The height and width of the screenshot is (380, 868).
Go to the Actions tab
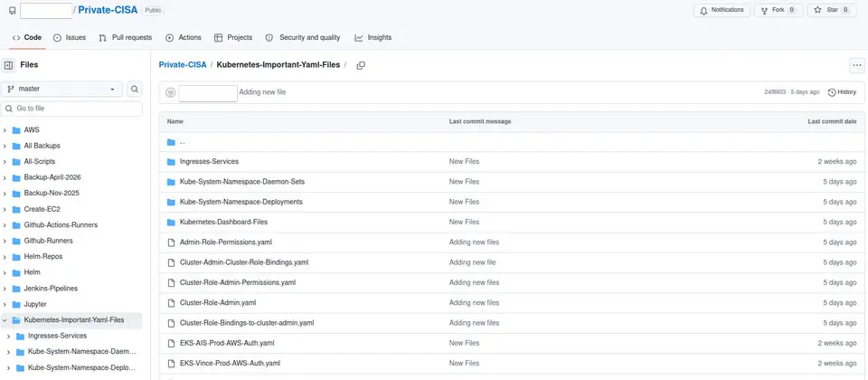click(x=184, y=38)
